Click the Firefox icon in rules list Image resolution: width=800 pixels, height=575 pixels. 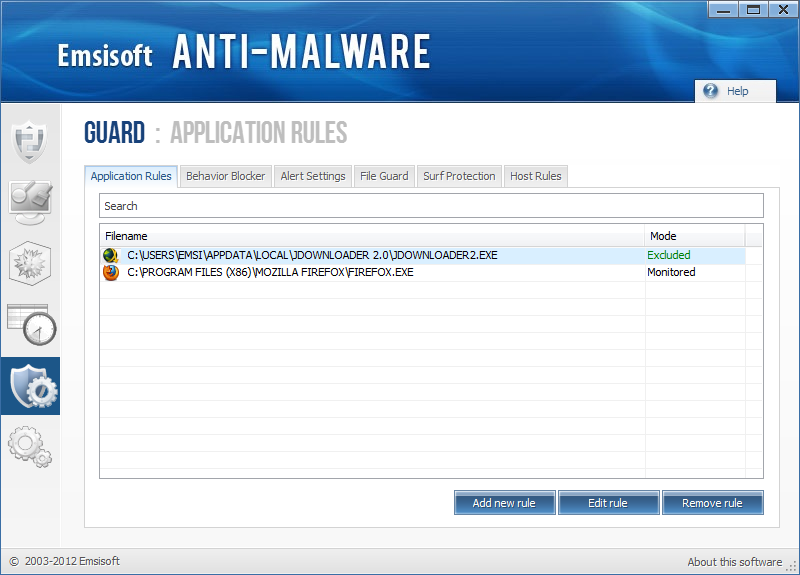[x=110, y=272]
